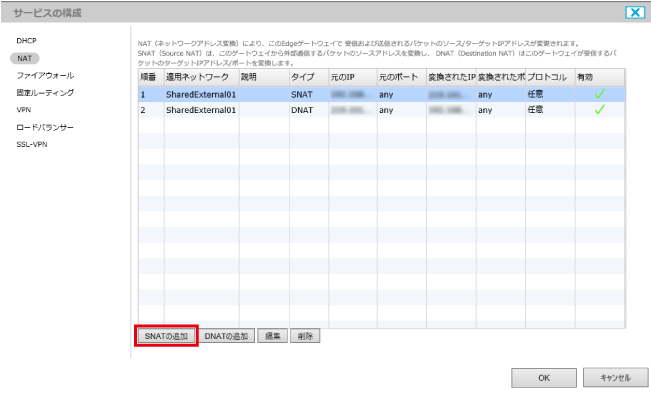
Task: Click order number 1 in the table
Action: (x=143, y=95)
